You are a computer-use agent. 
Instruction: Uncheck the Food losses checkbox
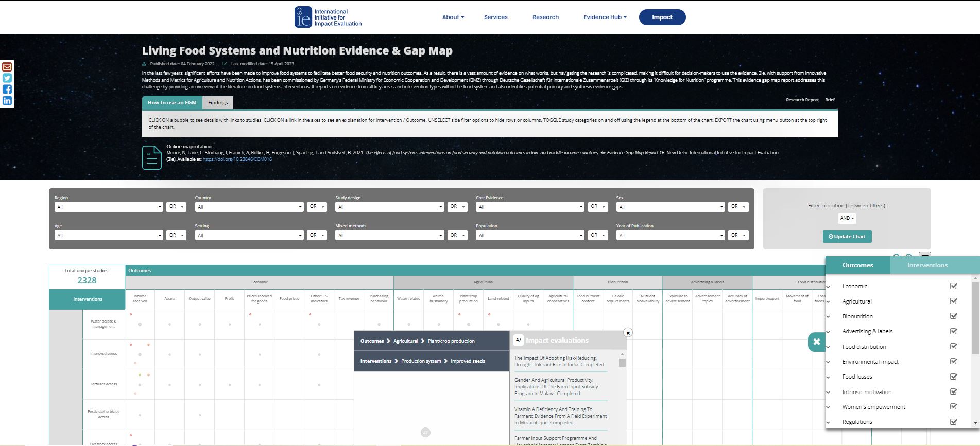point(953,377)
